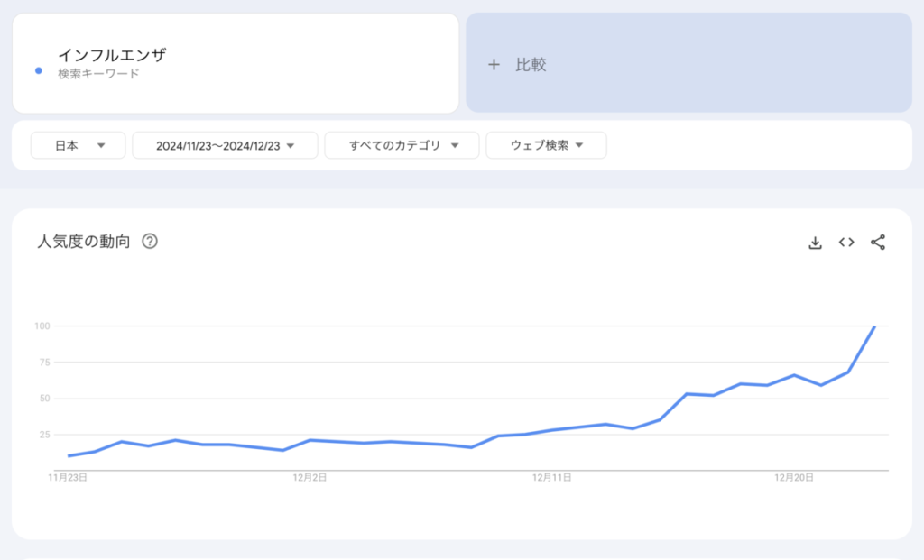This screenshot has width=924, height=560.
Task: Click the share icon on the chart card
Action: click(x=878, y=242)
